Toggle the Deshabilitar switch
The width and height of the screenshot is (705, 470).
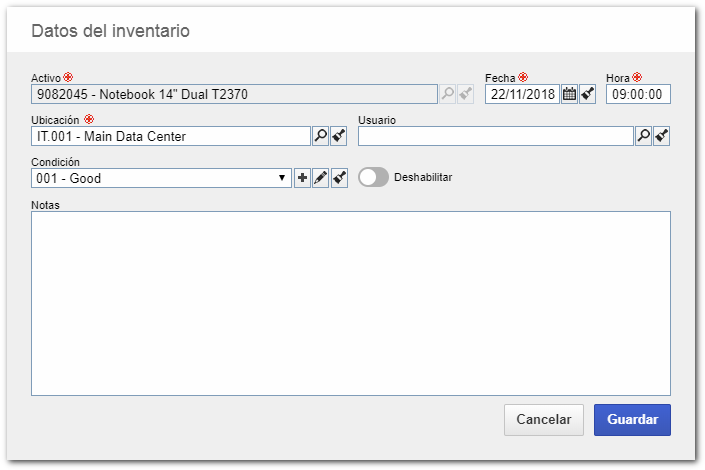tap(373, 177)
